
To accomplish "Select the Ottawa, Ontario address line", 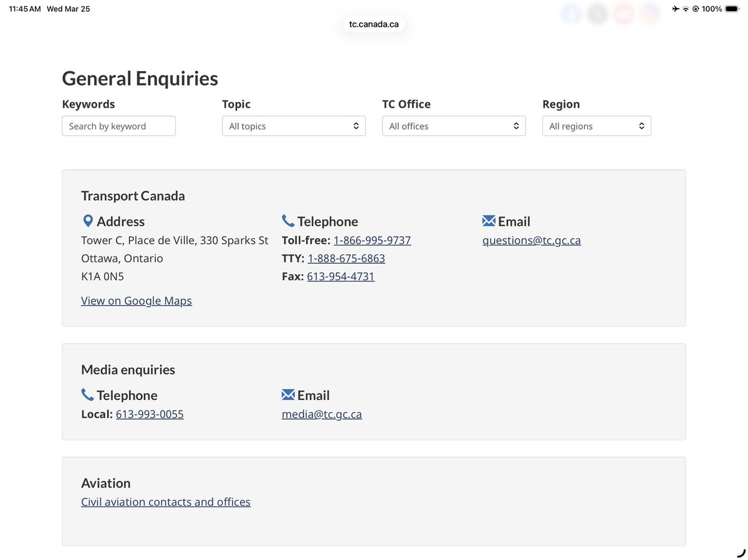I will click(x=122, y=259).
